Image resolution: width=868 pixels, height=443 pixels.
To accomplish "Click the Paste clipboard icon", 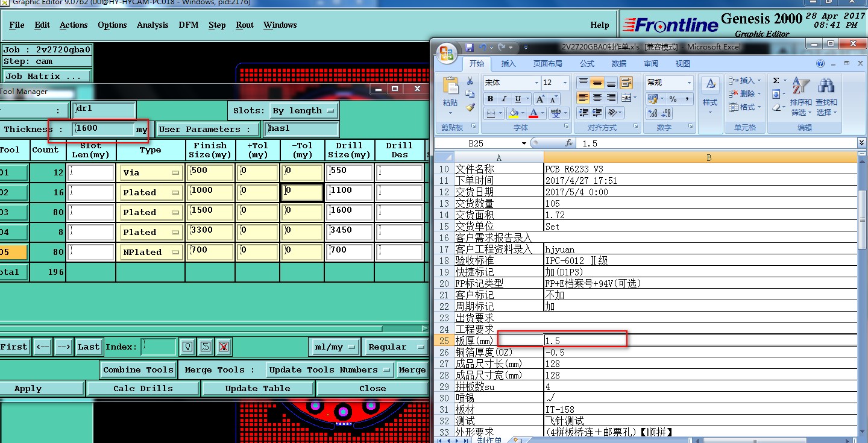I will [x=450, y=86].
